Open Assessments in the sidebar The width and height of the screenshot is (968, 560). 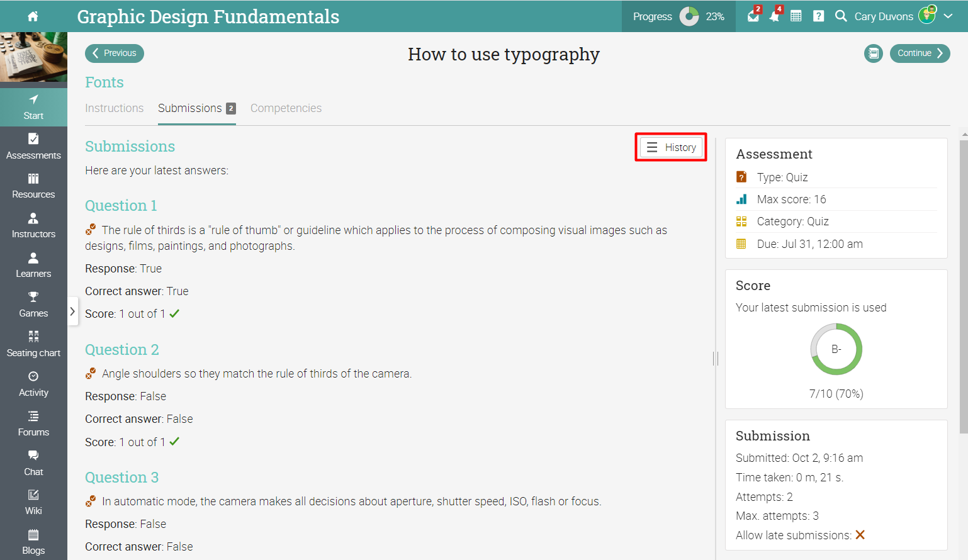point(33,147)
